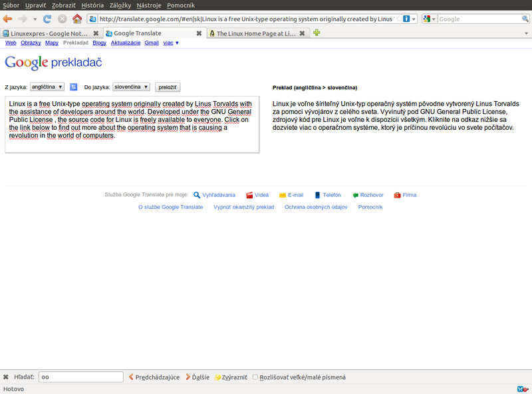Click inside the source text area
The width and height of the screenshot is (532, 394).
click(x=132, y=124)
